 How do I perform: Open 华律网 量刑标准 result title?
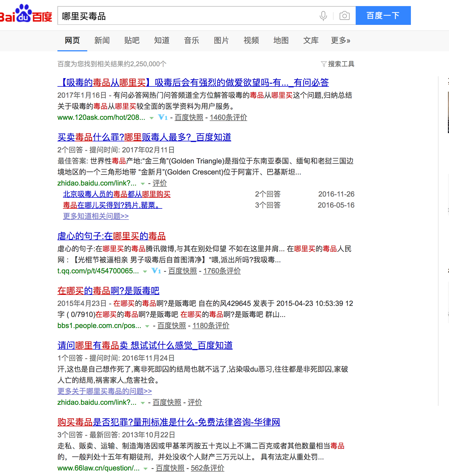click(169, 422)
